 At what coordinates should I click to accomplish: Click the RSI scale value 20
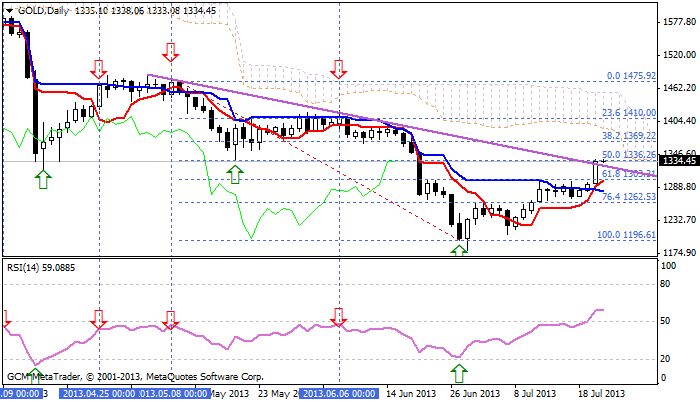click(x=665, y=359)
